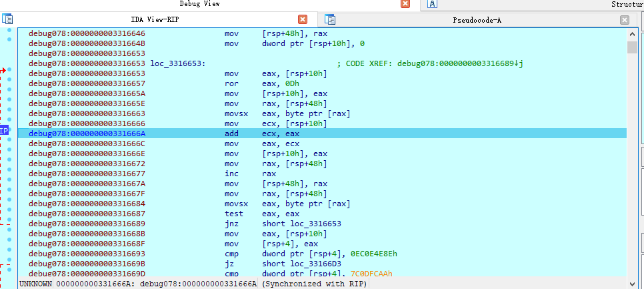The width and height of the screenshot is (644, 289).
Task: Click the Structures tab icon
Action: coord(432,4)
